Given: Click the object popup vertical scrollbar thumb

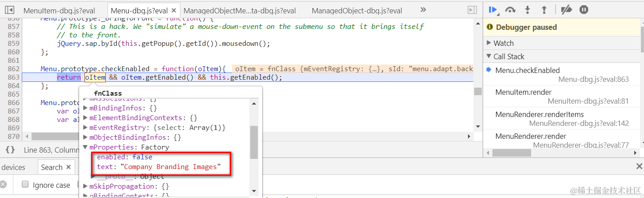Looking at the screenshot, I should (x=254, y=142).
